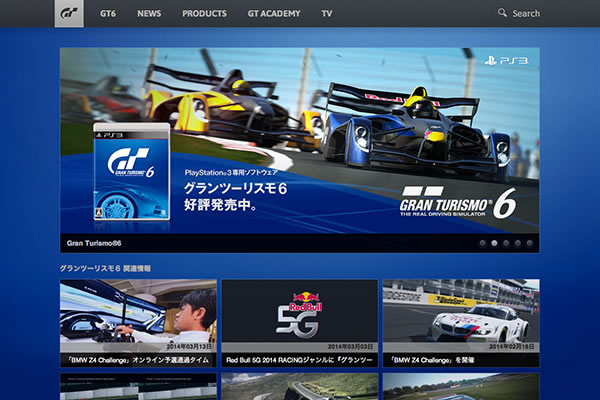Image resolution: width=600 pixels, height=400 pixels.
Task: Click the Gran Turismo 6 hero banner
Action: point(300,140)
